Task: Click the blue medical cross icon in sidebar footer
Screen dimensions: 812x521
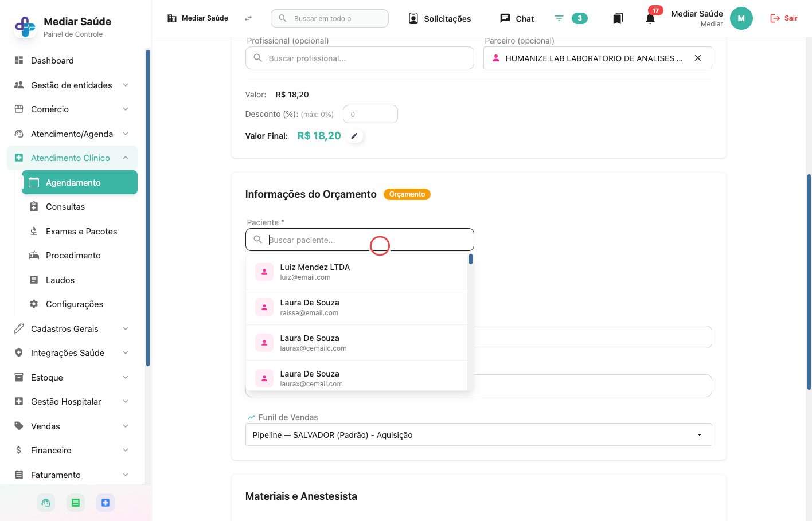Action: point(106,503)
